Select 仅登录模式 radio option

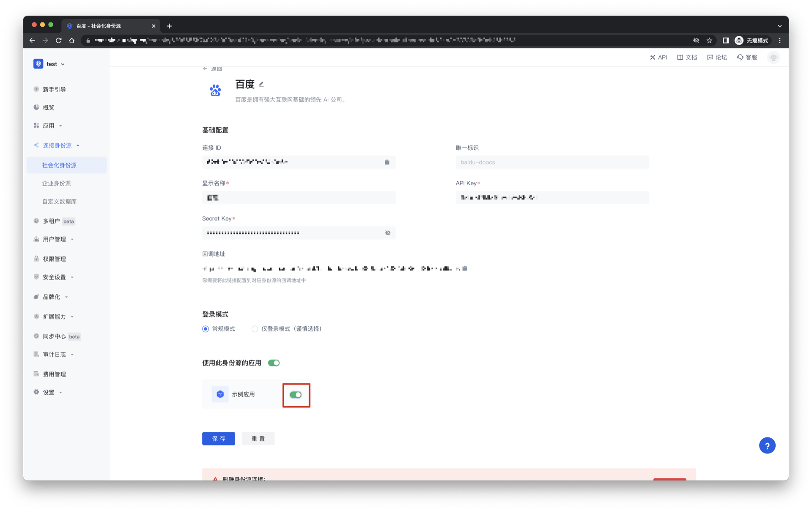point(255,329)
